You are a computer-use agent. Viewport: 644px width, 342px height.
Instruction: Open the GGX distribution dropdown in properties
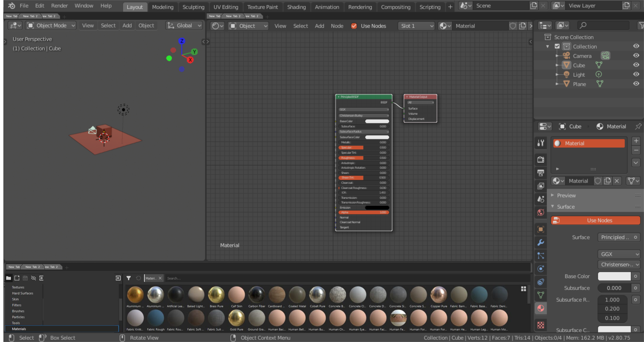(619, 254)
